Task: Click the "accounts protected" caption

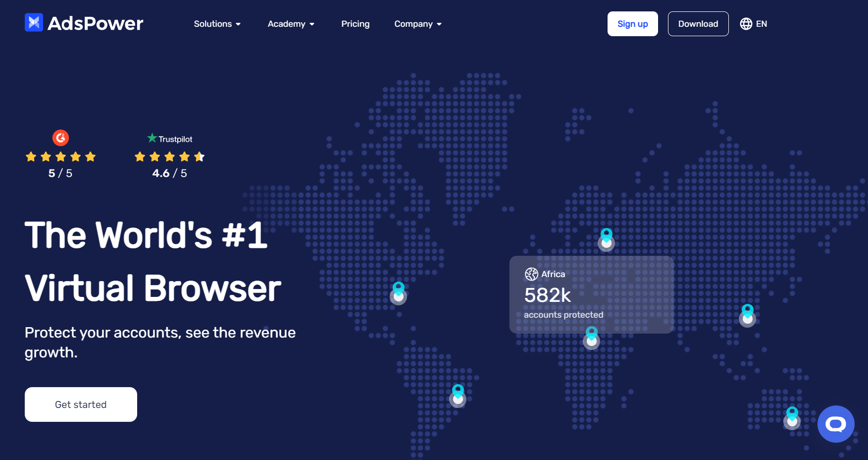Action: click(563, 315)
